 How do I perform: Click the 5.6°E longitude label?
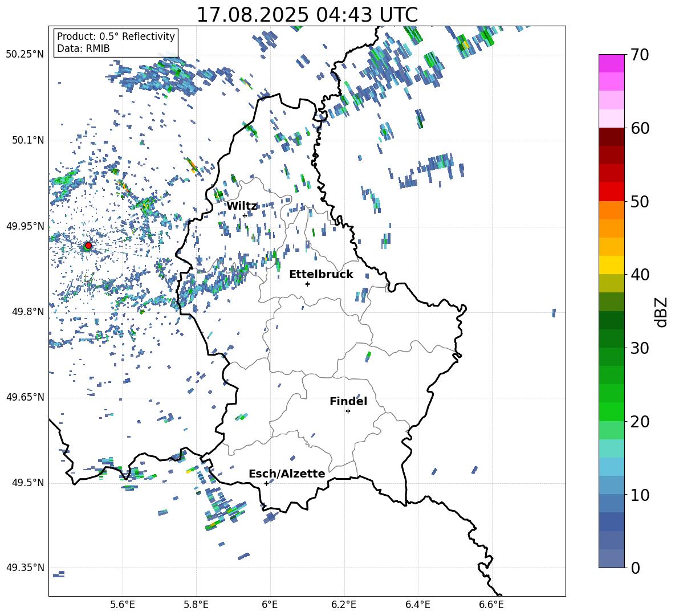click(x=123, y=605)
